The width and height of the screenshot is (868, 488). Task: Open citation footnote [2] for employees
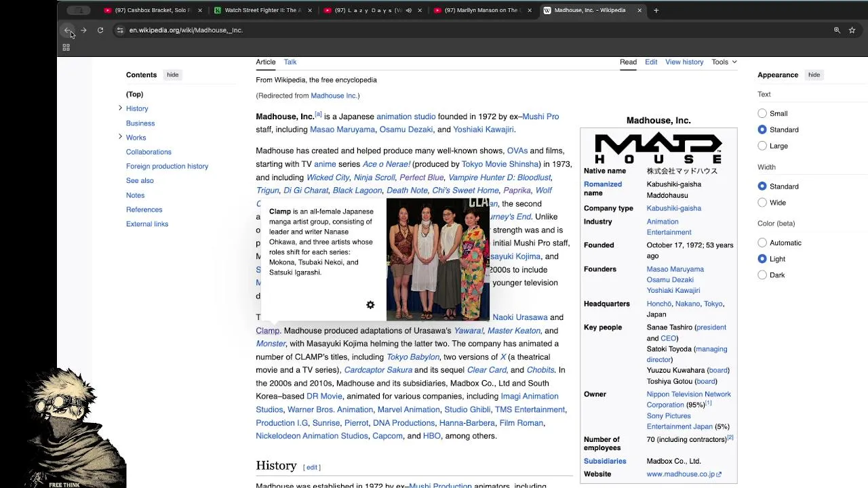(730, 438)
